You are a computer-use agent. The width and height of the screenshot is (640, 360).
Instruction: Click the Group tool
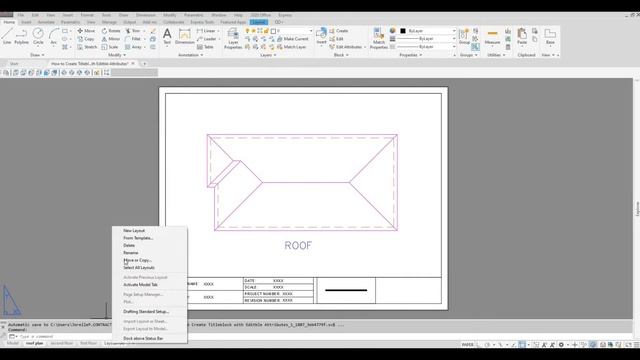(464, 36)
